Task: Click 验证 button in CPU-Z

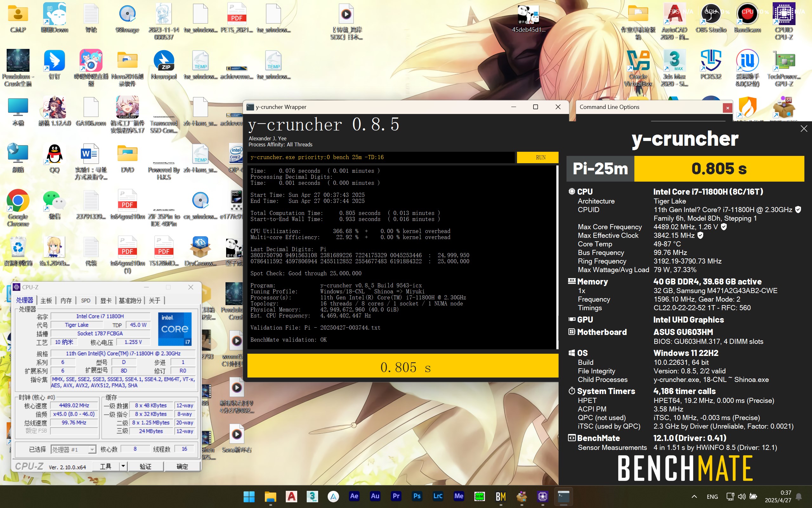Action: click(146, 466)
